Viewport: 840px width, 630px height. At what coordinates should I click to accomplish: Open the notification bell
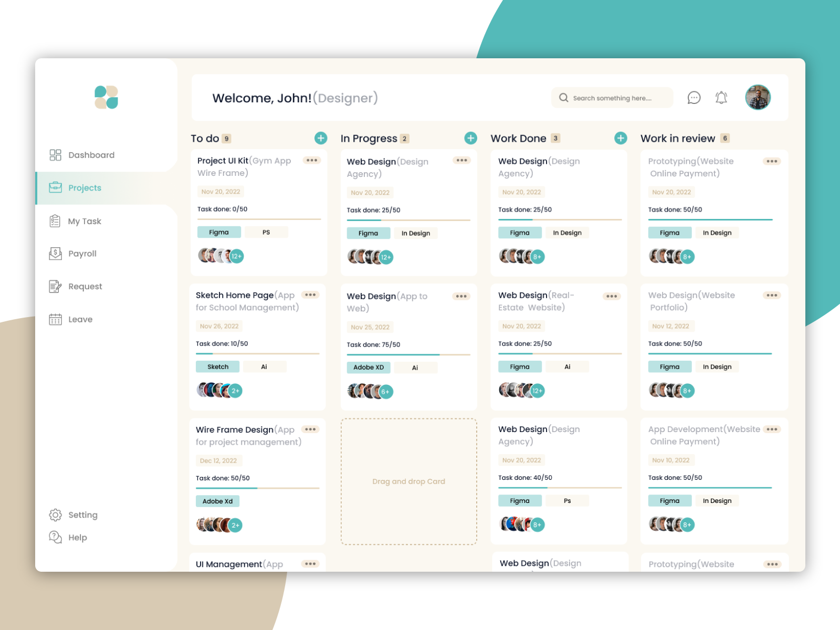(x=721, y=98)
